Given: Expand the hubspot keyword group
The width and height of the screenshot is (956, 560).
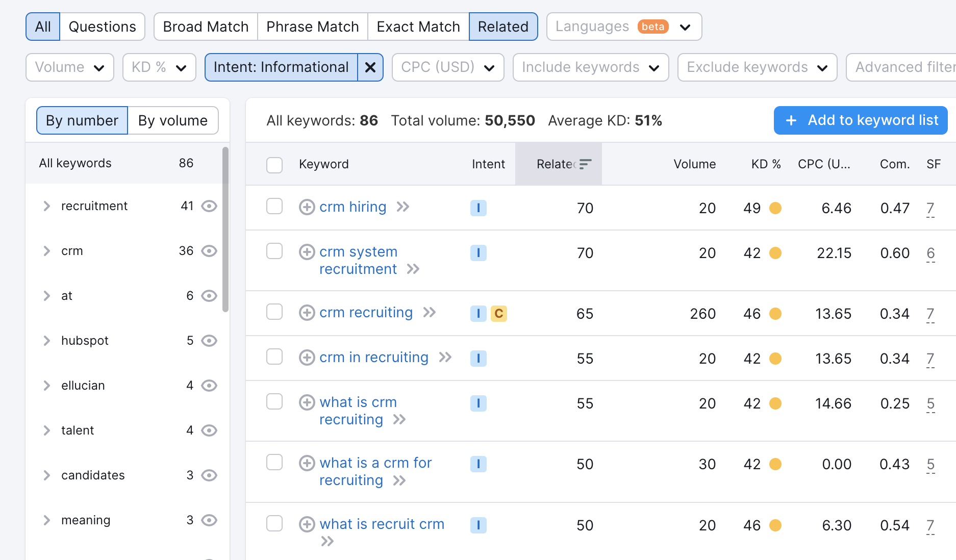Looking at the screenshot, I should coord(47,341).
